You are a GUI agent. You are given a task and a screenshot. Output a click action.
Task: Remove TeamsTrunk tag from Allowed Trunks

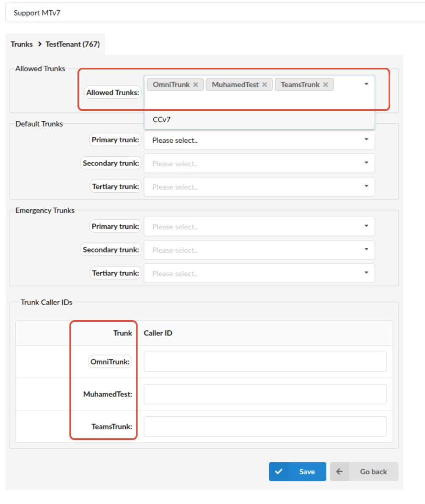326,85
